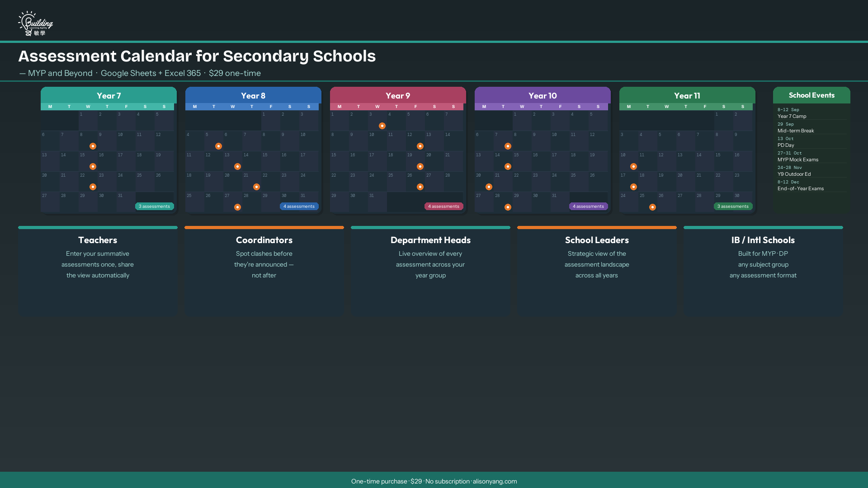The image size is (868, 488).
Task: Select the assessment marker on Year 8 day 5
Action: coord(218,146)
